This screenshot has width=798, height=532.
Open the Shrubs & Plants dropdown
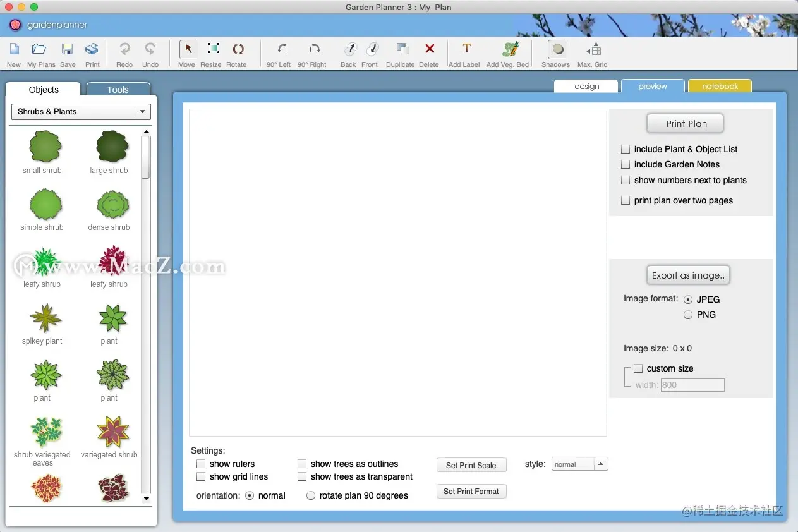point(81,112)
